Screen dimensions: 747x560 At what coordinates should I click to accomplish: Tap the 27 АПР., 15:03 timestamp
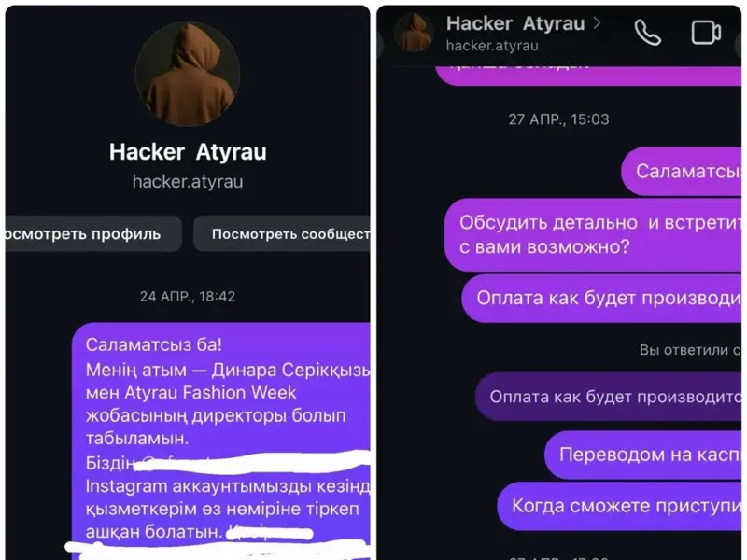click(x=558, y=119)
